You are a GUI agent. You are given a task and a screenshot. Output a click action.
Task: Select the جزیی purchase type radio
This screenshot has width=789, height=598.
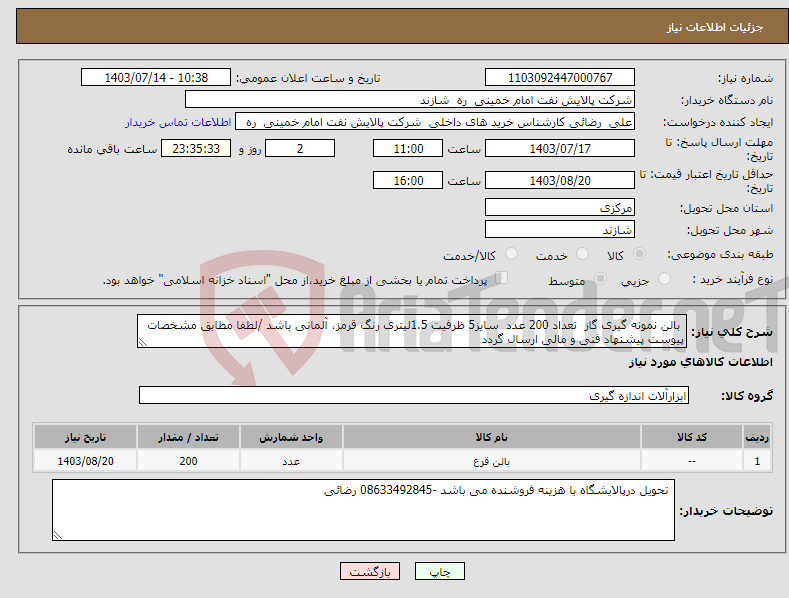click(x=664, y=278)
